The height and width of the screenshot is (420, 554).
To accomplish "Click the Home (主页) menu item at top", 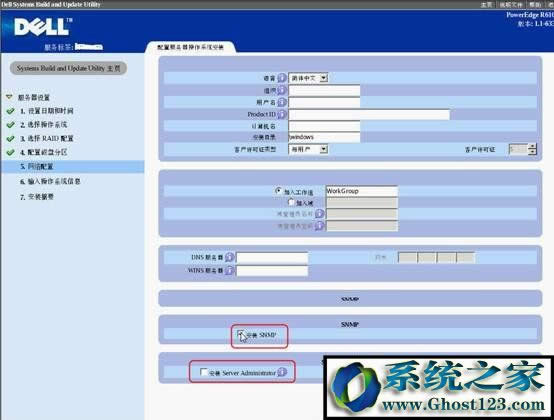I will [487, 5].
